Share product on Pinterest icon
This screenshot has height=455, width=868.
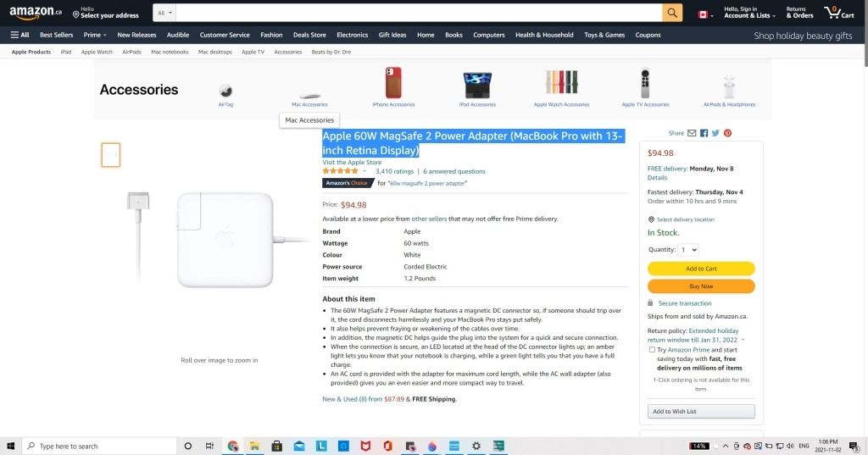(727, 133)
